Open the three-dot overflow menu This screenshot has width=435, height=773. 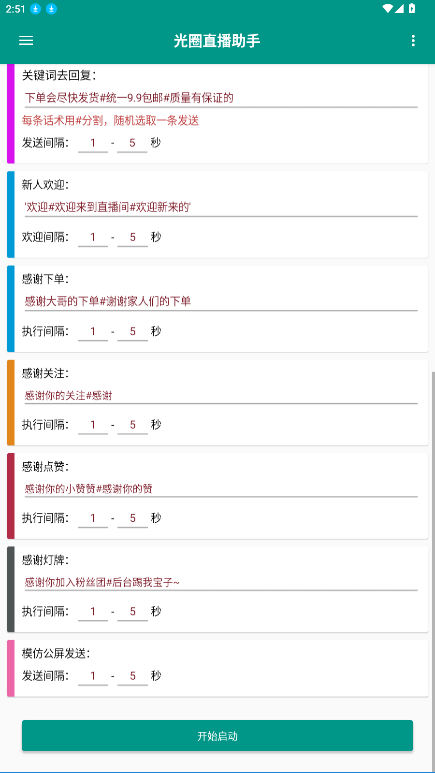413,41
